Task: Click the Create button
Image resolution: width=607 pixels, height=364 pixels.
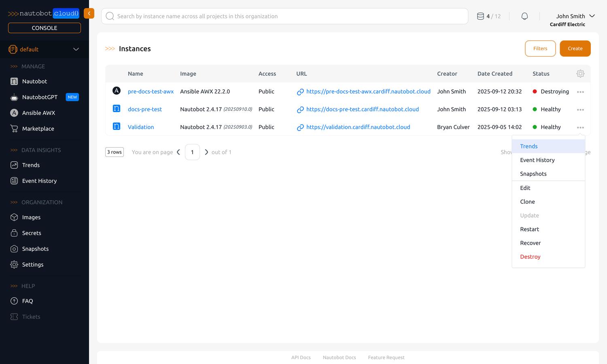Action: [x=575, y=48]
